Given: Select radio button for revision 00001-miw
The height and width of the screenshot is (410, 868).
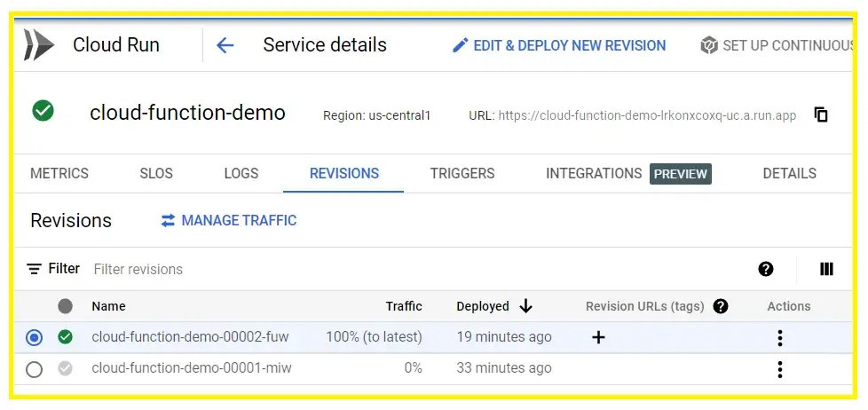Looking at the screenshot, I should coord(35,369).
